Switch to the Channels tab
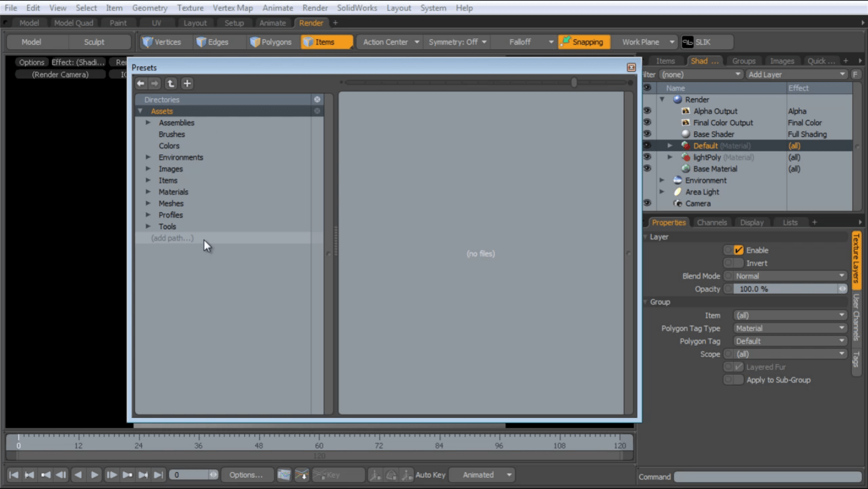 click(711, 222)
